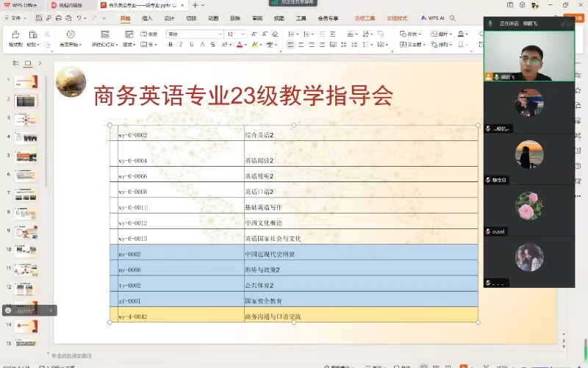The width and height of the screenshot is (588, 368).
Task: Open the font name dropdown showing 宋体
Action: [x=194, y=35]
